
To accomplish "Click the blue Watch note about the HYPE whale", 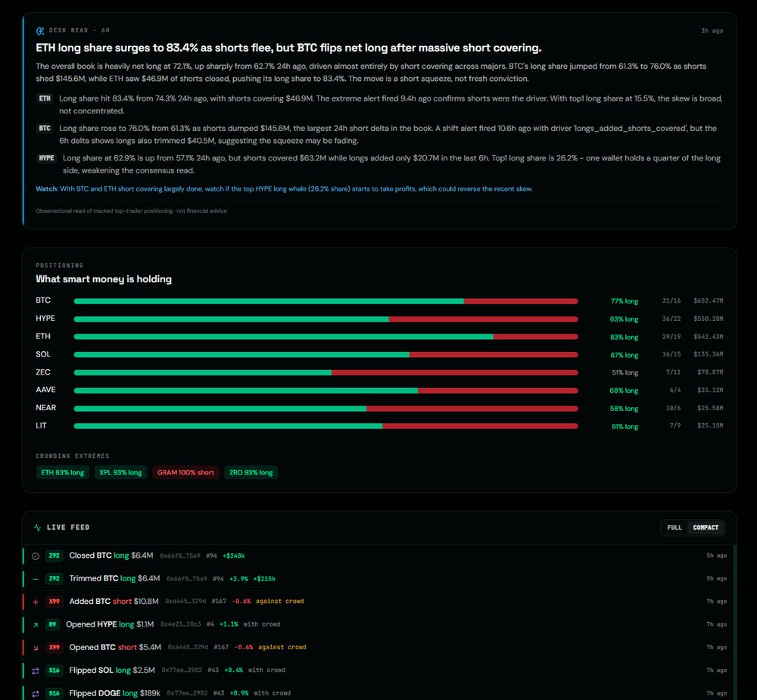I will (285, 188).
